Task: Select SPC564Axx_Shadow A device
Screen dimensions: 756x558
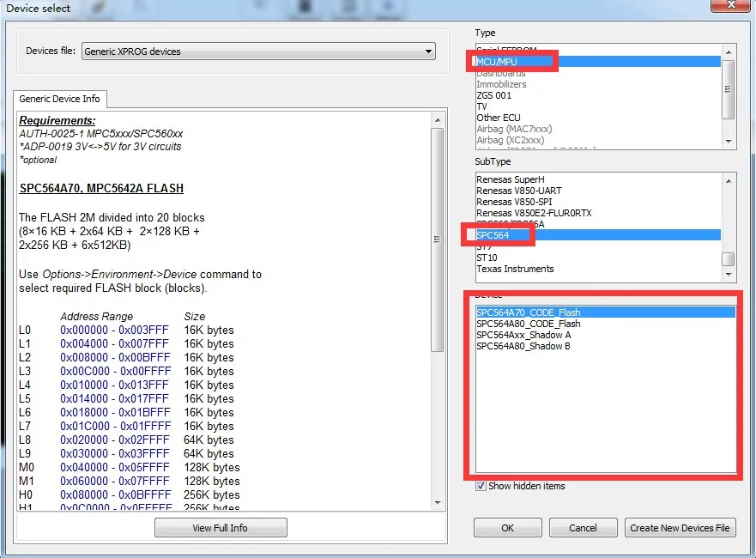Action: tap(605, 335)
